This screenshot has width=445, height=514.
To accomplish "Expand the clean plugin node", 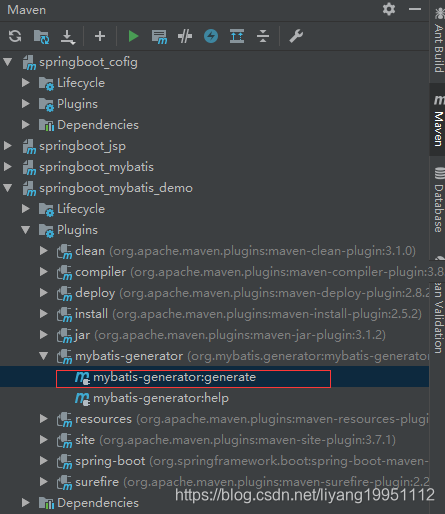I will (44, 251).
